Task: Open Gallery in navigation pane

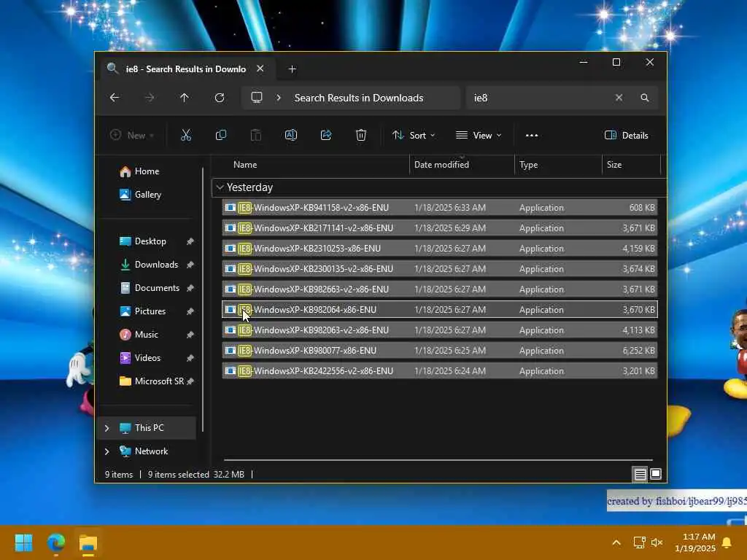Action: pos(140,195)
